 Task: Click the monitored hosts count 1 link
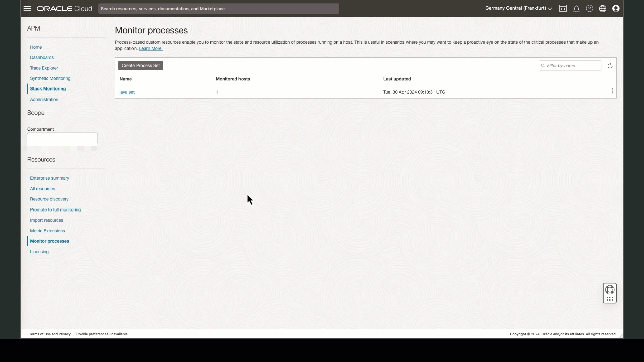217,92
